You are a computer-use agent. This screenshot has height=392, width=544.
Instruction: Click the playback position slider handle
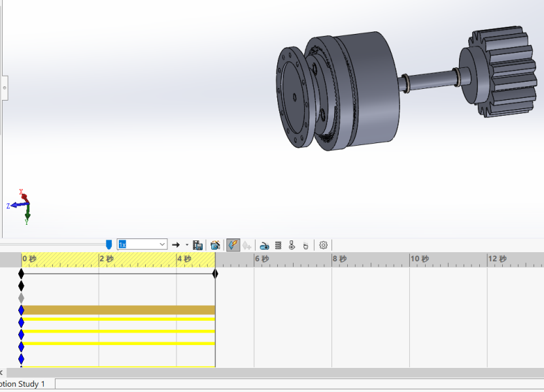109,244
